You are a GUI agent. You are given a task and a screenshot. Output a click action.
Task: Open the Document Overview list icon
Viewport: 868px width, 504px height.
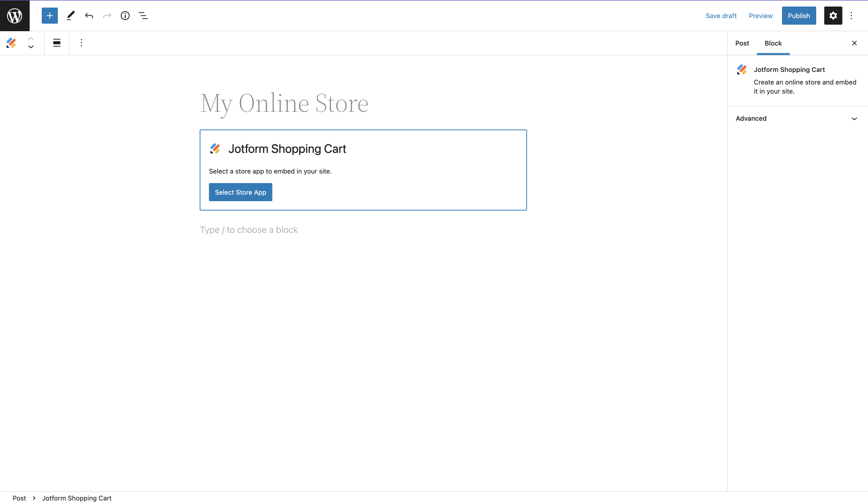(143, 15)
